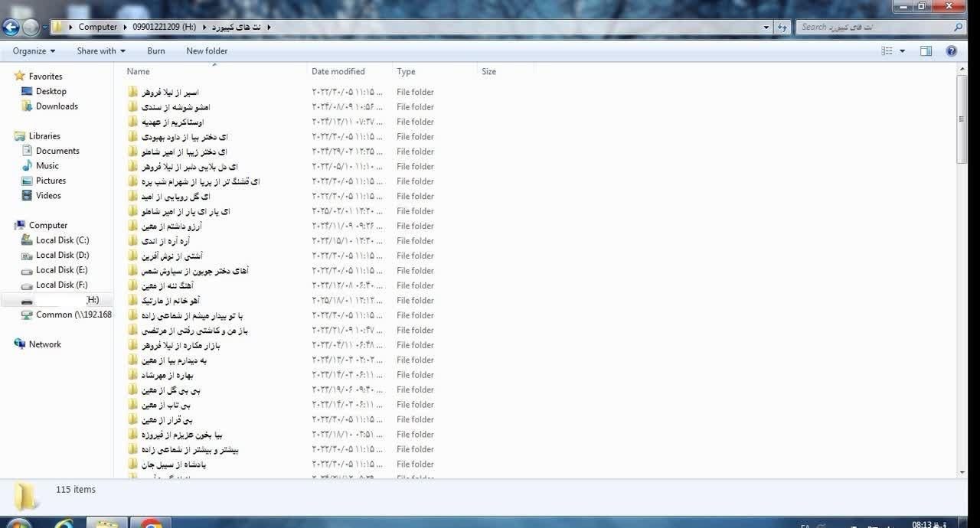Show the preview pane
This screenshot has height=528, width=980.
926,51
